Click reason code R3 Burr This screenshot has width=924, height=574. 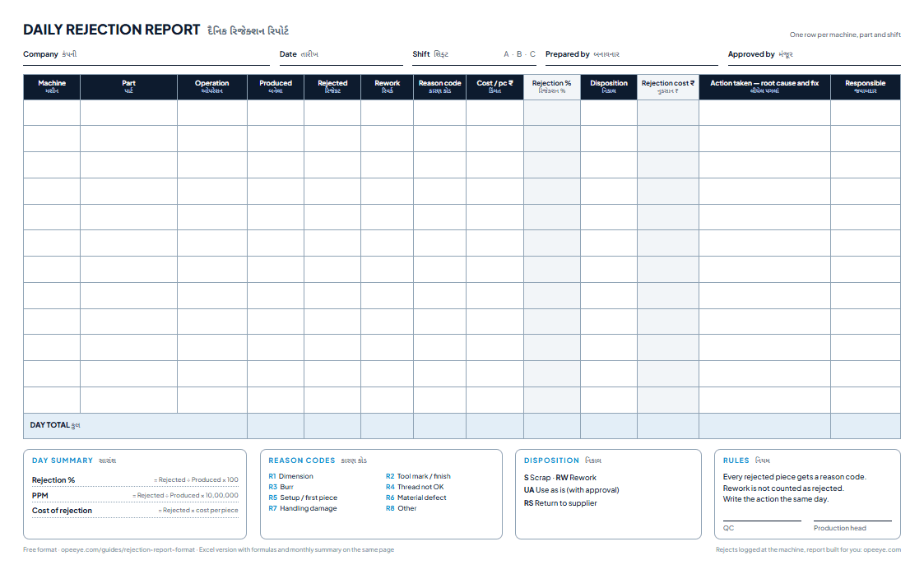(x=281, y=487)
